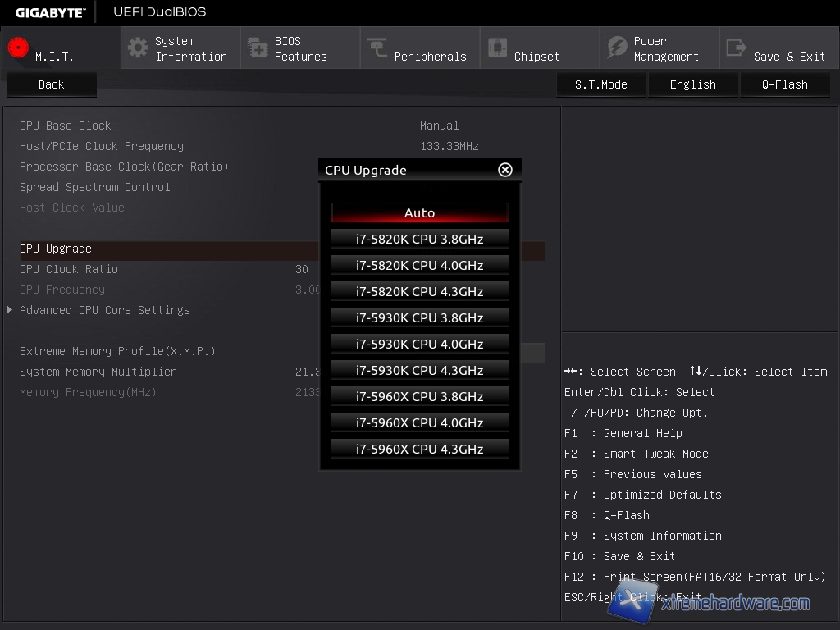840x630 pixels.
Task: Change language with English button
Action: tap(692, 84)
